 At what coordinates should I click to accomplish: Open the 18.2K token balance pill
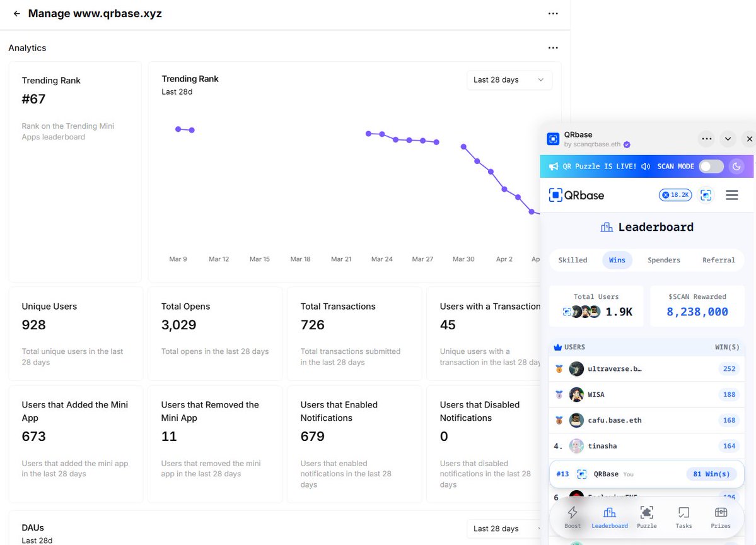tap(675, 195)
